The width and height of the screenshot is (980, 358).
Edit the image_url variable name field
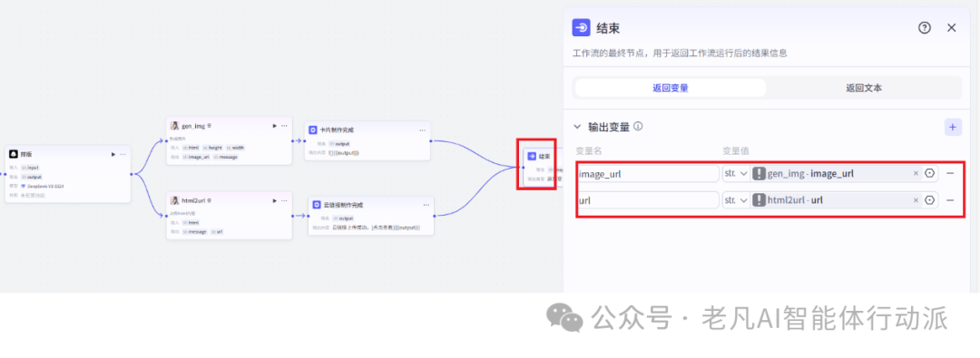[648, 174]
